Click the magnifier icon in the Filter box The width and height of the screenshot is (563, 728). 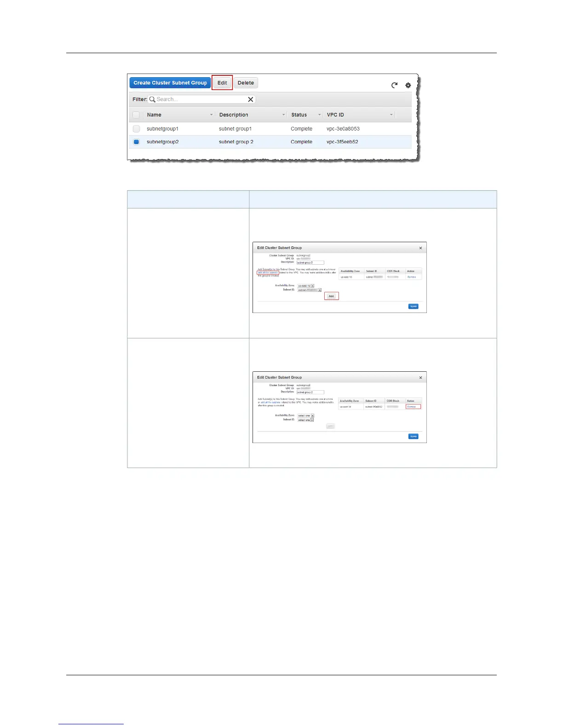pyautogui.click(x=152, y=99)
